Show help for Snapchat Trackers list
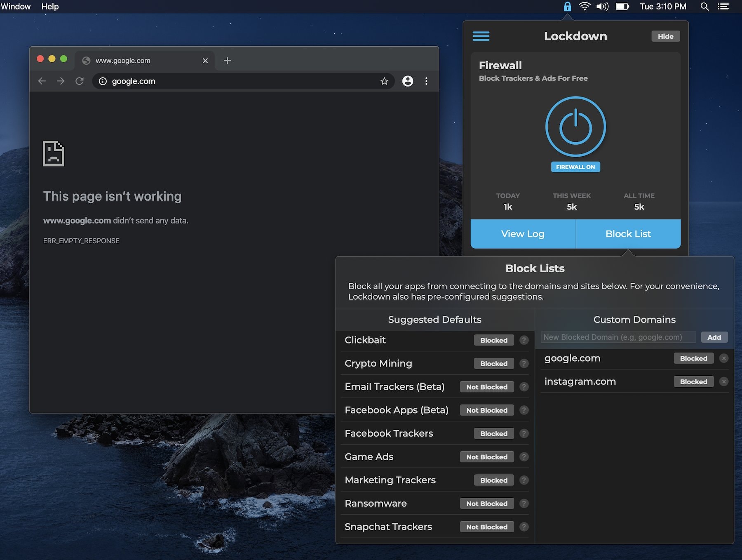 [524, 527]
